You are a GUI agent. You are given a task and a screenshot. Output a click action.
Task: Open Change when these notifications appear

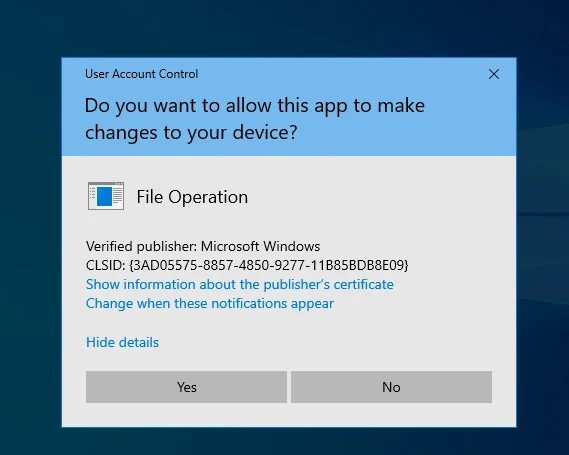click(210, 303)
